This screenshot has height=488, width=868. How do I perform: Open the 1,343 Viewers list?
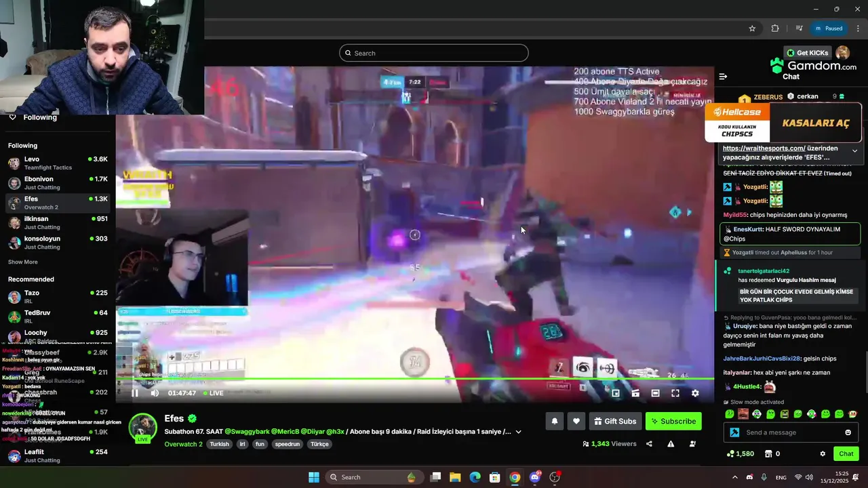(610, 444)
